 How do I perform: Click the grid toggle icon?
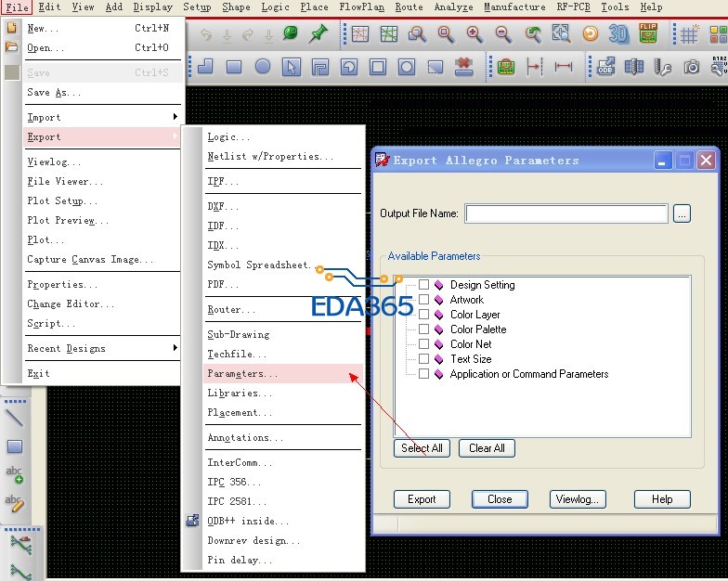tap(689, 34)
